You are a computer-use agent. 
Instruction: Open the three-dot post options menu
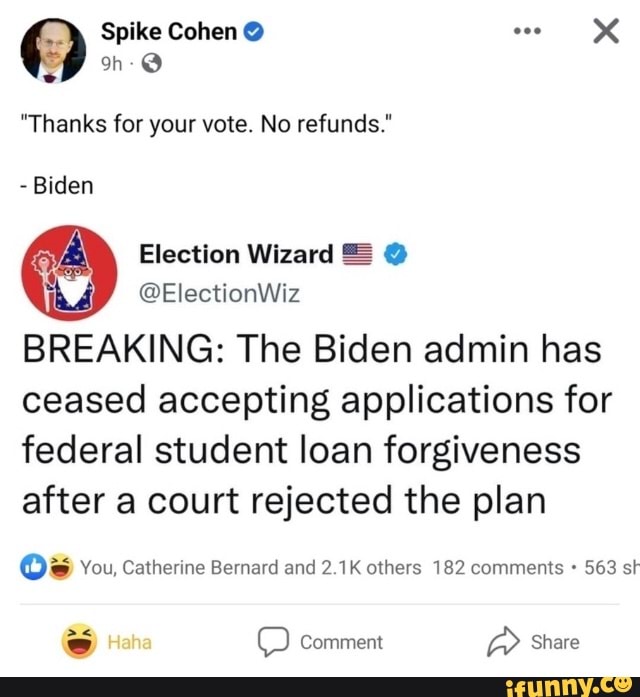point(528,32)
